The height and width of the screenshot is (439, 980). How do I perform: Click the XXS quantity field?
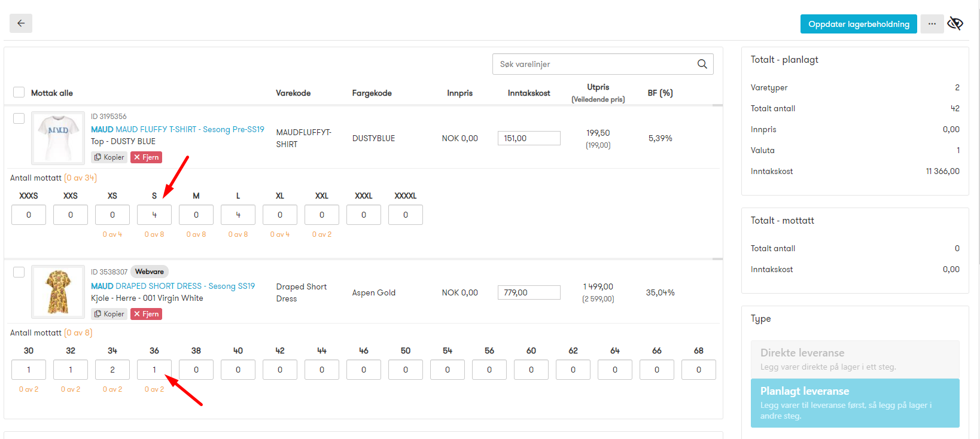tap(71, 215)
